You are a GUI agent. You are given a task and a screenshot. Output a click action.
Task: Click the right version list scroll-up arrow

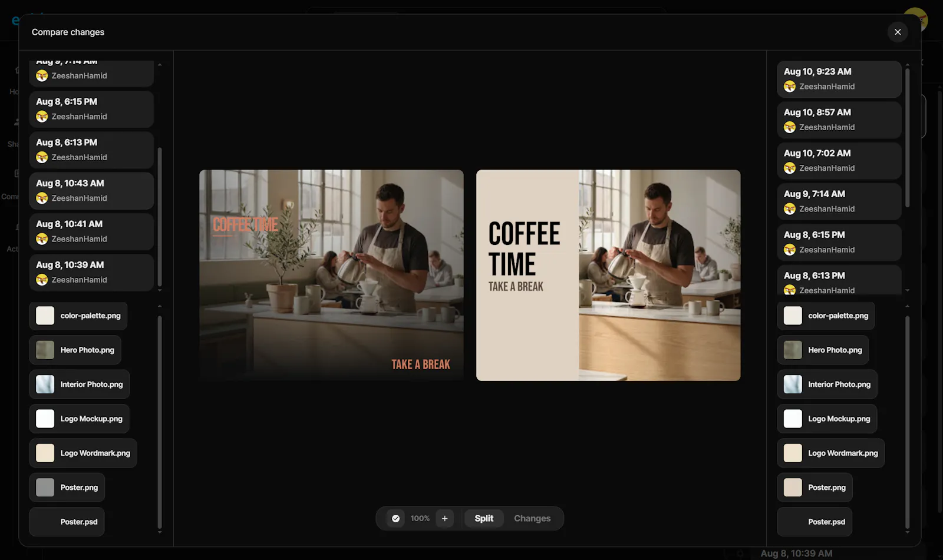907,64
